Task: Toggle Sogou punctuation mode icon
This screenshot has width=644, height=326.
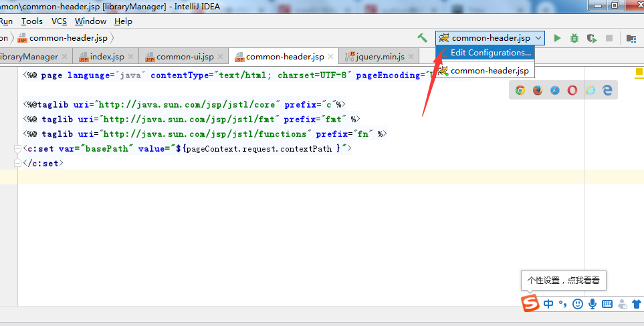Action: (x=562, y=304)
